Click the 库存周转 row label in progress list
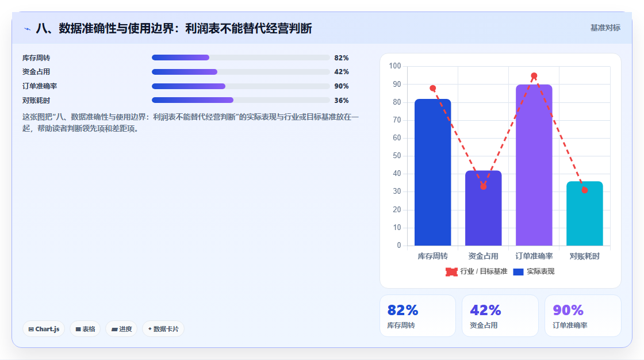Viewport: 644px width, 360px height. (x=36, y=58)
